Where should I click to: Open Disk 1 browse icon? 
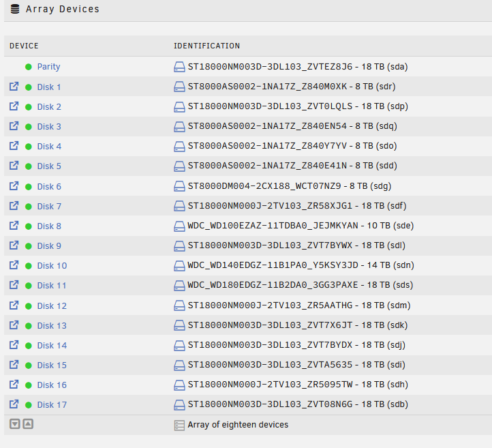click(14, 87)
